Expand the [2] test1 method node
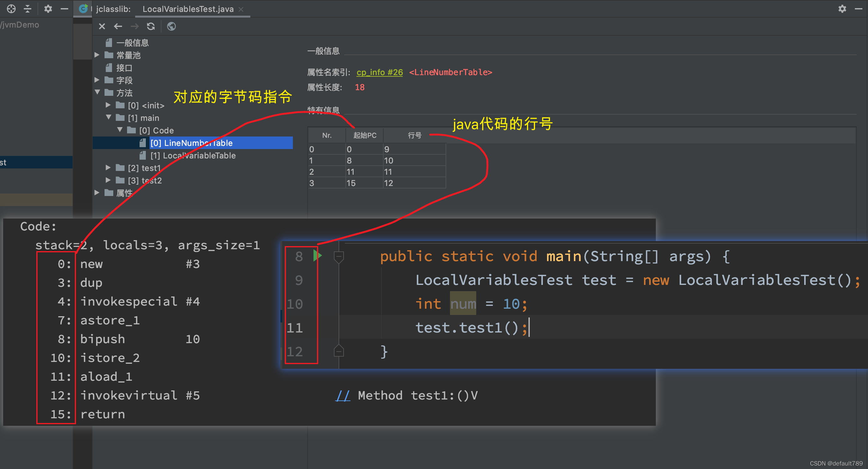This screenshot has width=868, height=469. pos(108,167)
